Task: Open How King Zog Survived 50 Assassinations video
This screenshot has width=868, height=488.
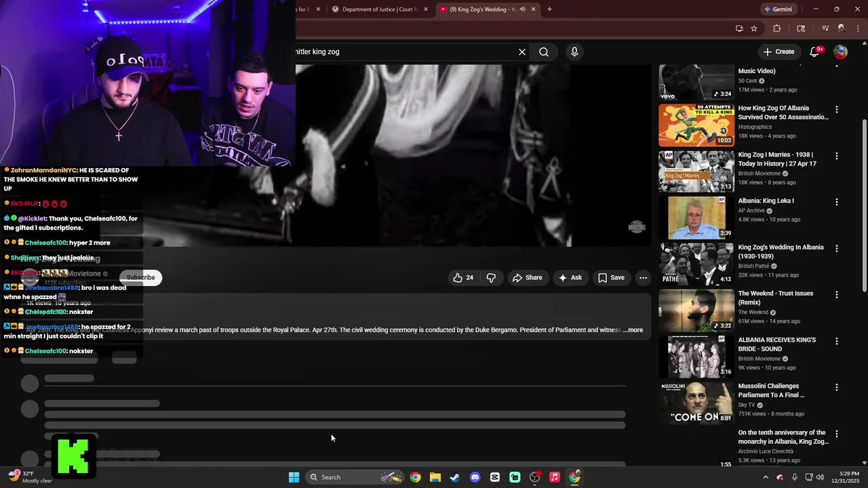Action: click(696, 125)
